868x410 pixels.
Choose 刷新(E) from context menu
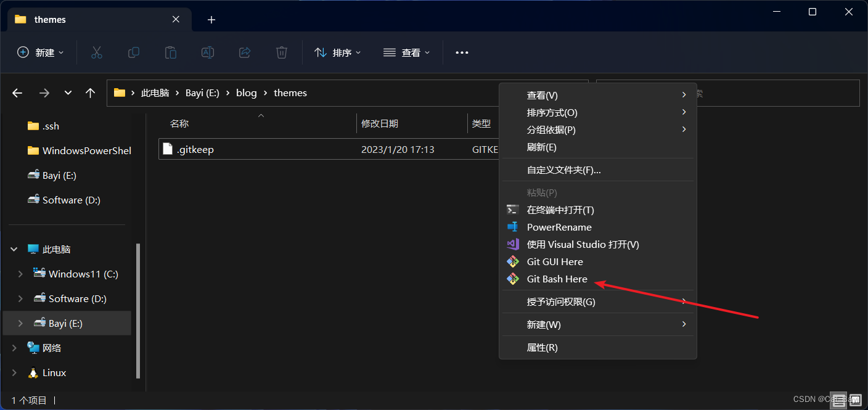click(598, 147)
